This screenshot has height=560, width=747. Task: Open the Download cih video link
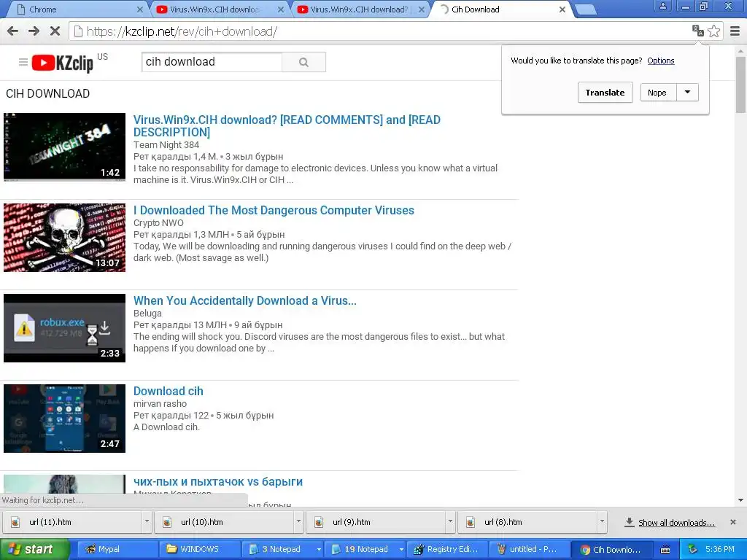coord(169,391)
